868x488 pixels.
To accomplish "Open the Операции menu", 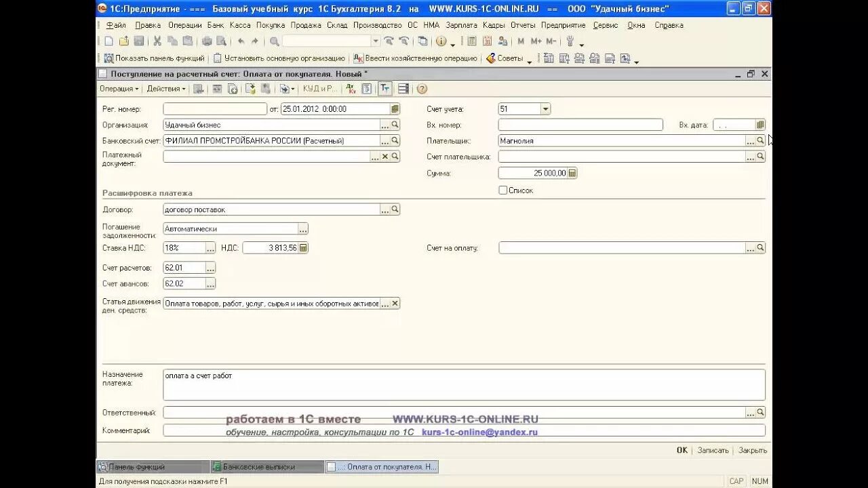I will (185, 25).
